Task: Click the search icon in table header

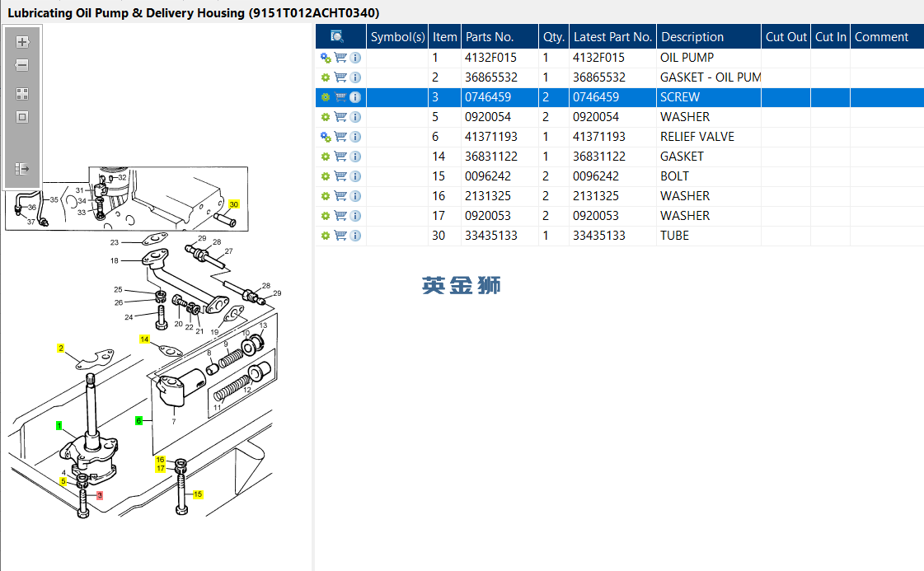Action: click(336, 36)
